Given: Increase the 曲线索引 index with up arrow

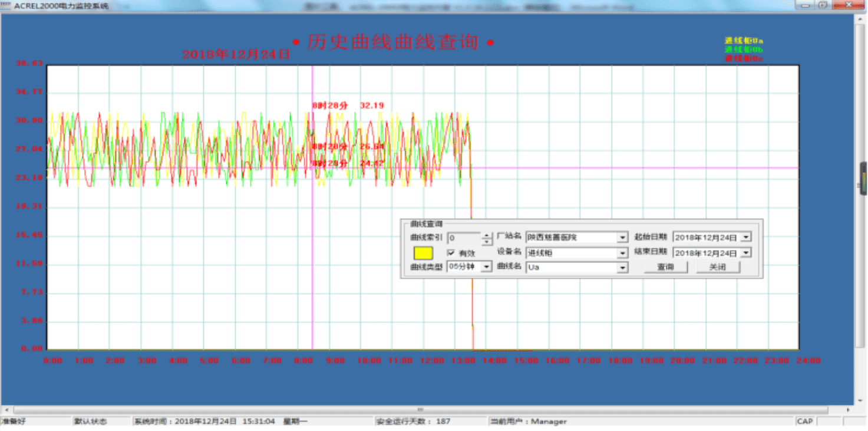Looking at the screenshot, I should tap(486, 235).
